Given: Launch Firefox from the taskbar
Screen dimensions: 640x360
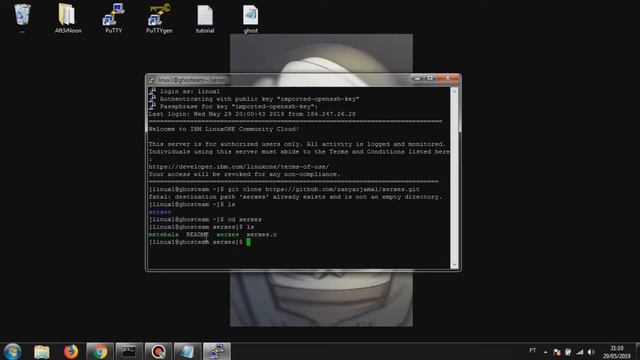Looking at the screenshot, I should point(71,351).
